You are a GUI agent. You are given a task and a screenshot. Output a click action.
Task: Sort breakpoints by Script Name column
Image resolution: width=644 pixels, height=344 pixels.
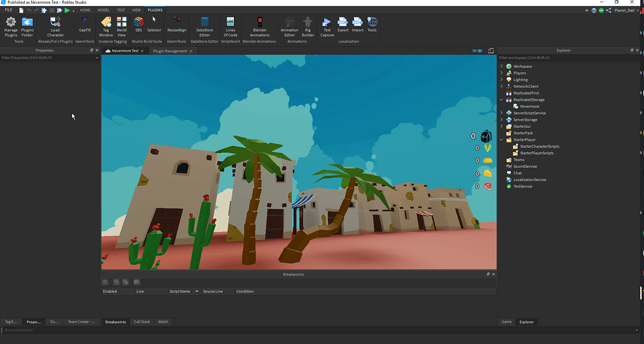(x=184, y=292)
